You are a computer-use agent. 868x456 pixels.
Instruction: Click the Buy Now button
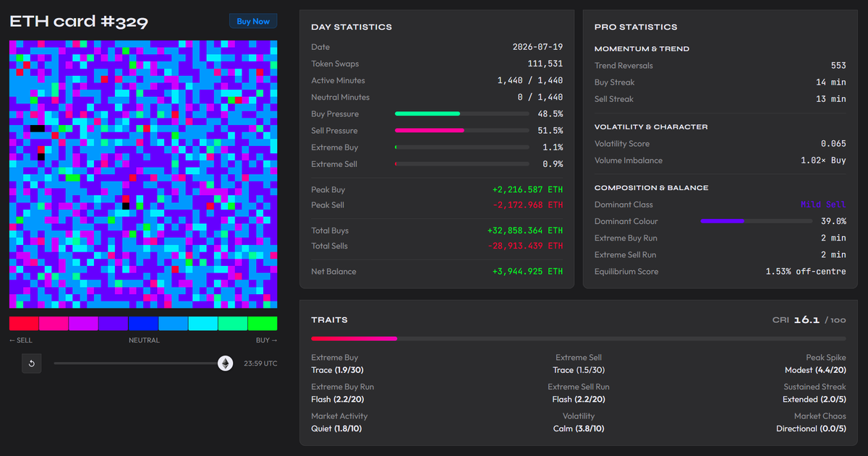pyautogui.click(x=253, y=21)
